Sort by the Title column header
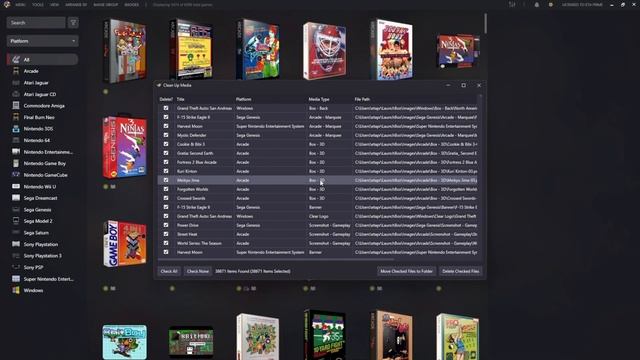 tap(180, 99)
